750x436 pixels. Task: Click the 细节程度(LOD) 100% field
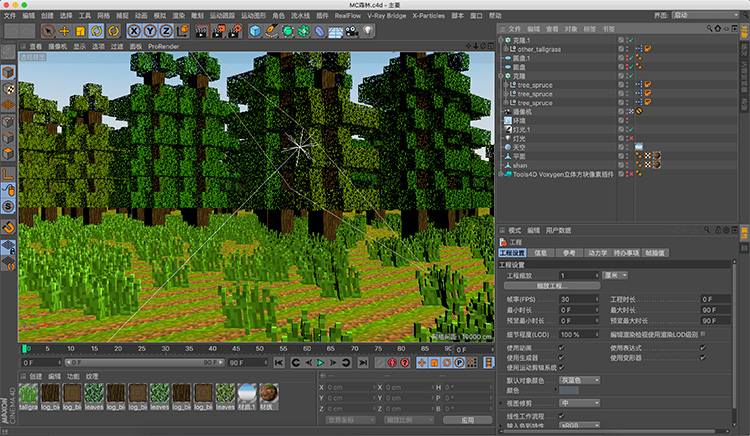(x=579, y=334)
